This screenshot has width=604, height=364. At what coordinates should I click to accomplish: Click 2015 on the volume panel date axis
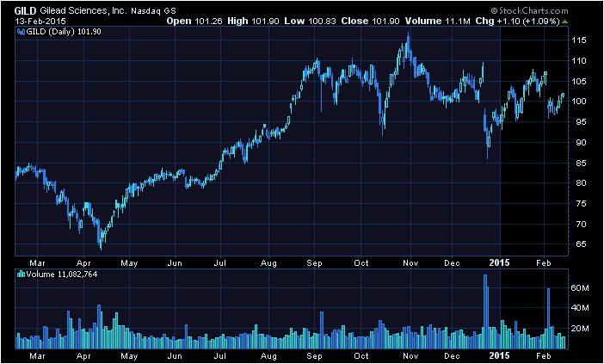500,355
